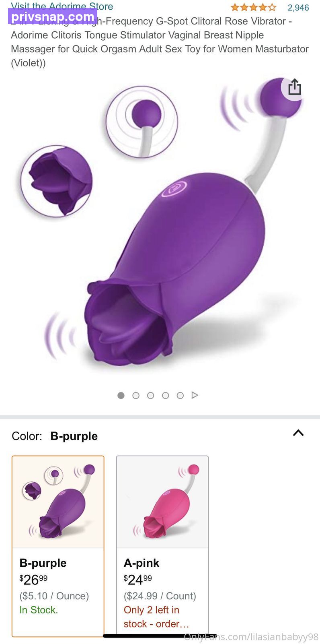Tap the $24.99 A-pink price
The width and height of the screenshot is (320, 644).
click(138, 580)
